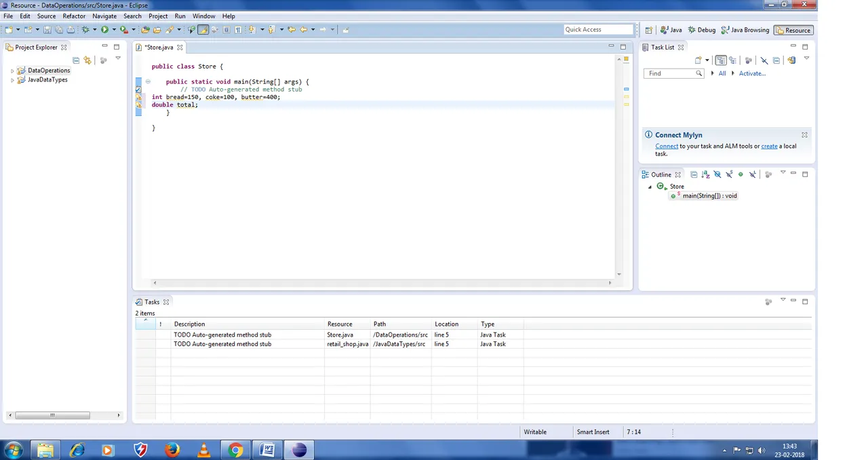The image size is (868, 460).
Task: Toggle Block Selection Mode toolbar button
Action: (226, 30)
